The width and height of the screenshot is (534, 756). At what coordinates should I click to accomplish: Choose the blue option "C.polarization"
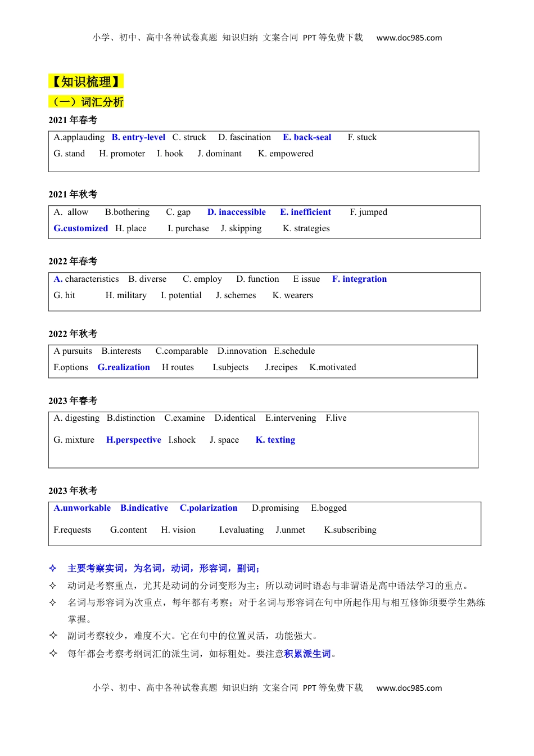[x=209, y=508]
